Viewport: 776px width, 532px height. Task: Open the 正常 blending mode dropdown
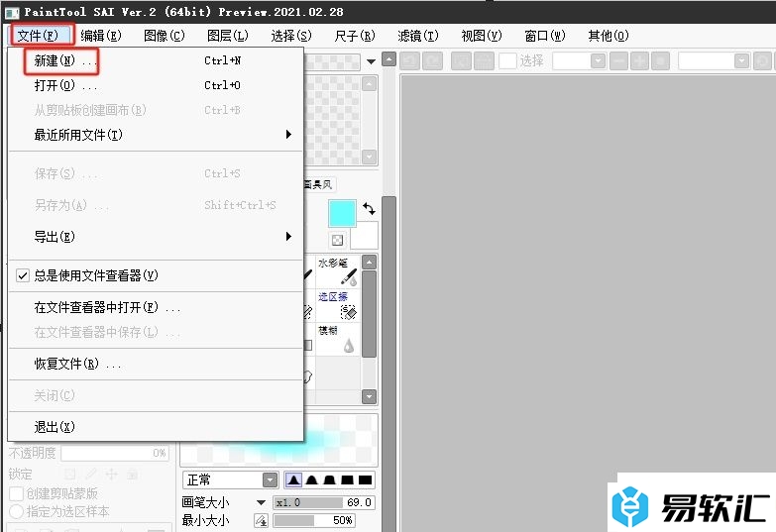[x=270, y=479]
